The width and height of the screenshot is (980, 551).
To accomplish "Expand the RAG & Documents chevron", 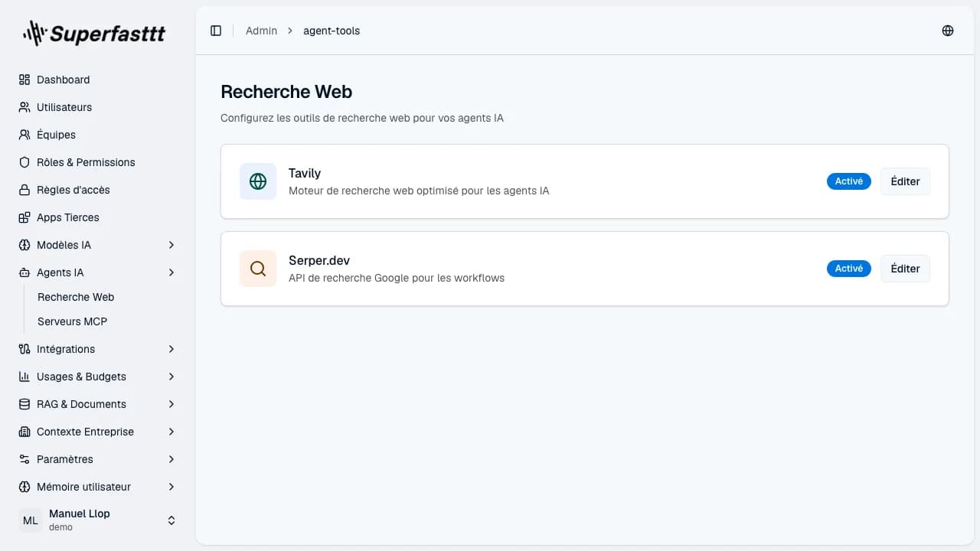I will (x=171, y=404).
